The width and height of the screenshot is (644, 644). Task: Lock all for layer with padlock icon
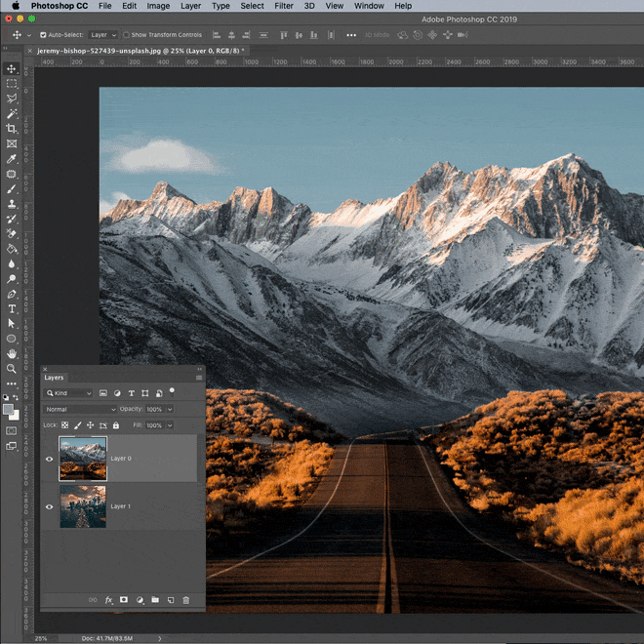click(116, 425)
